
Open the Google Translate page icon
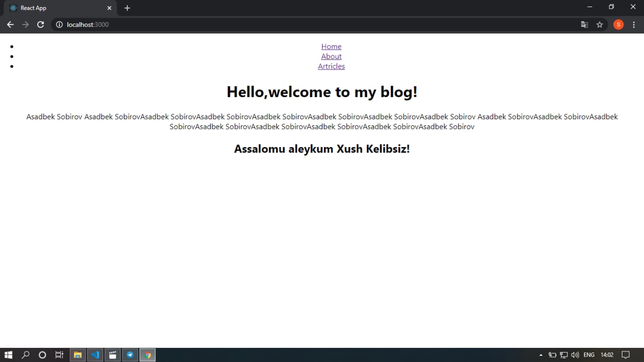point(585,25)
